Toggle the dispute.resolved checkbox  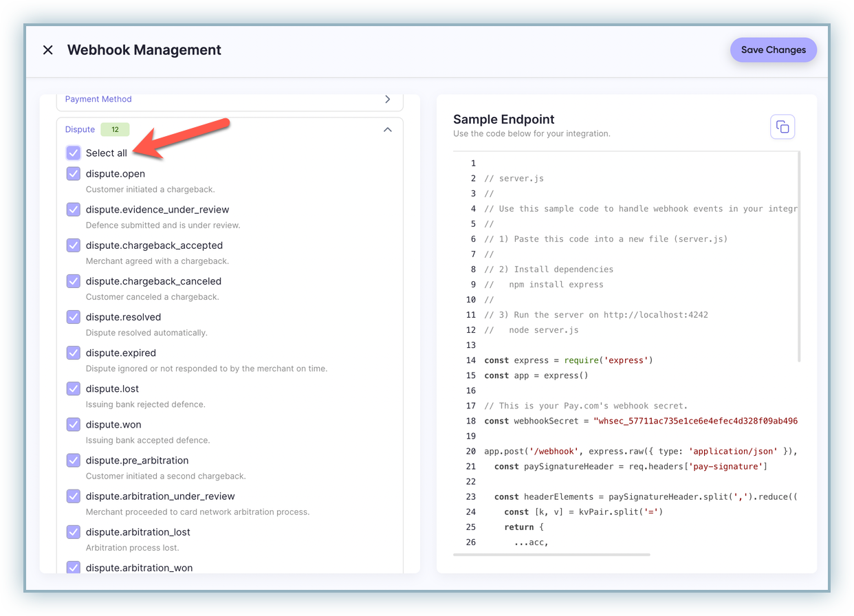click(x=74, y=317)
